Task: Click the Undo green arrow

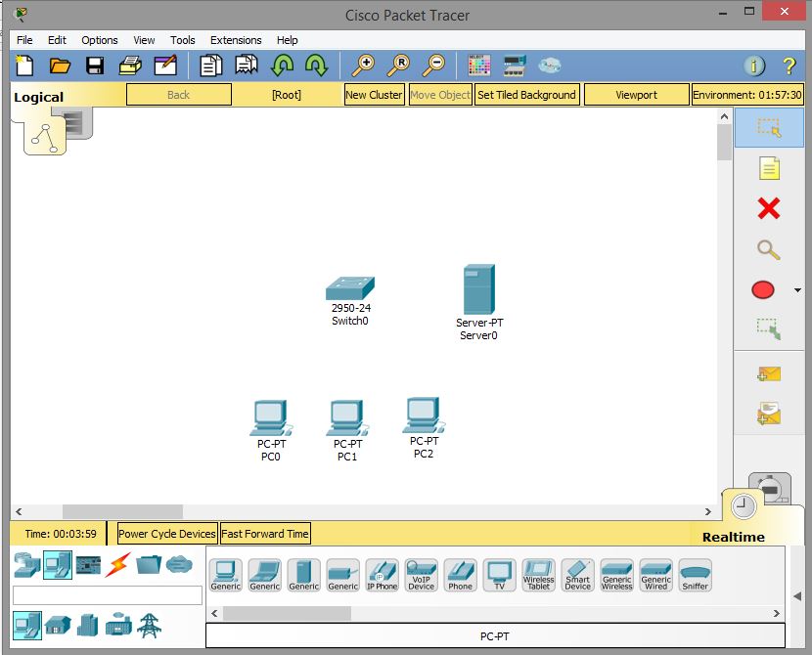Action: [x=282, y=65]
